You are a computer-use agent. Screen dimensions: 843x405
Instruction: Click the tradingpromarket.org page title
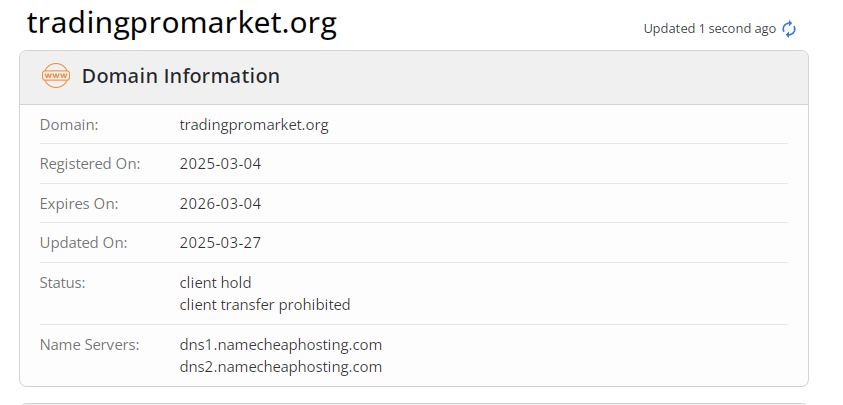click(181, 23)
